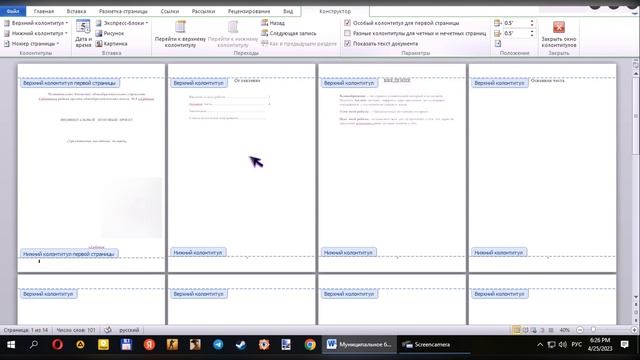
Task: Switch to the Вид tab
Action: 288,11
